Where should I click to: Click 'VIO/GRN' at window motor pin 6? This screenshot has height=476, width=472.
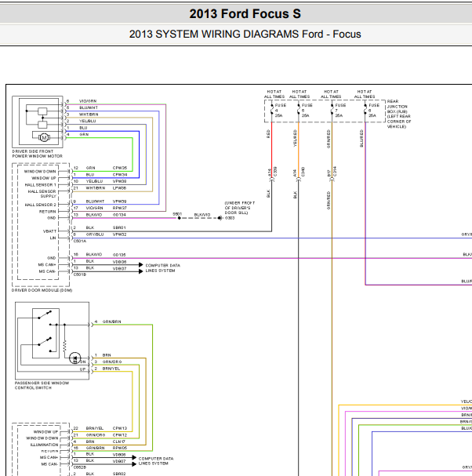coord(88,101)
